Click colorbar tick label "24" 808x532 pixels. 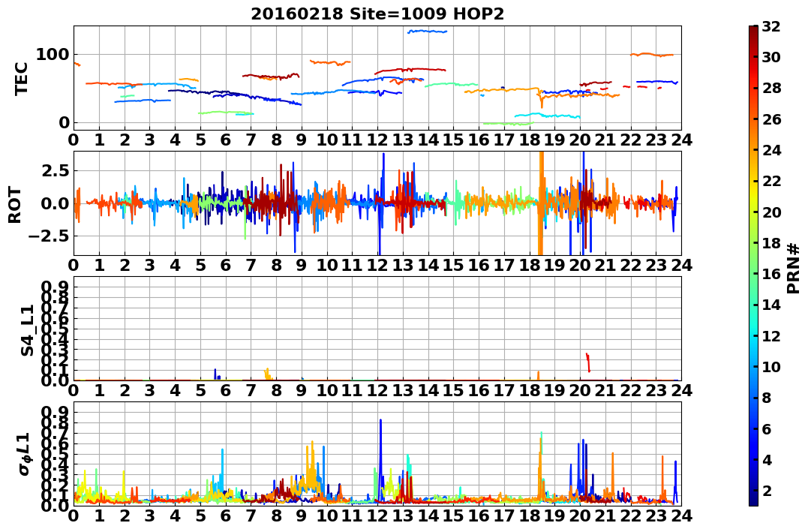771,150
